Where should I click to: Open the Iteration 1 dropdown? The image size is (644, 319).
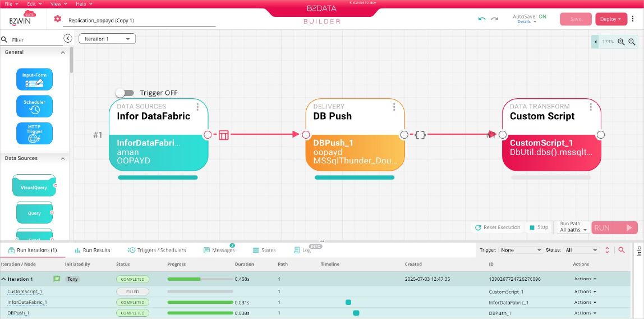pos(107,39)
